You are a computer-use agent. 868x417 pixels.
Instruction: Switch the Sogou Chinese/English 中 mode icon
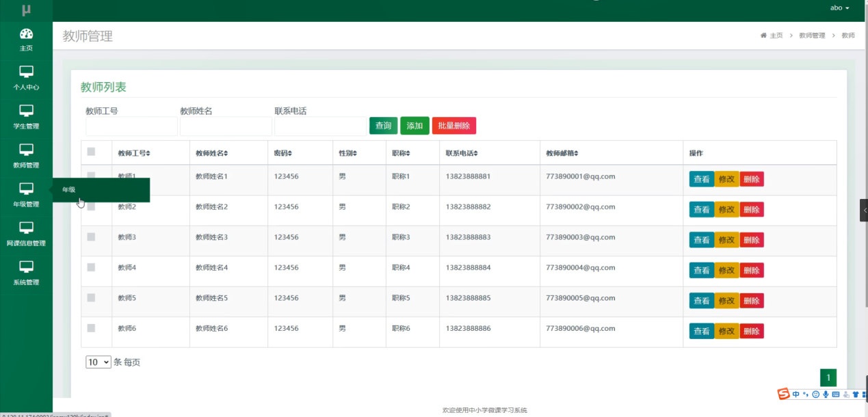796,394
